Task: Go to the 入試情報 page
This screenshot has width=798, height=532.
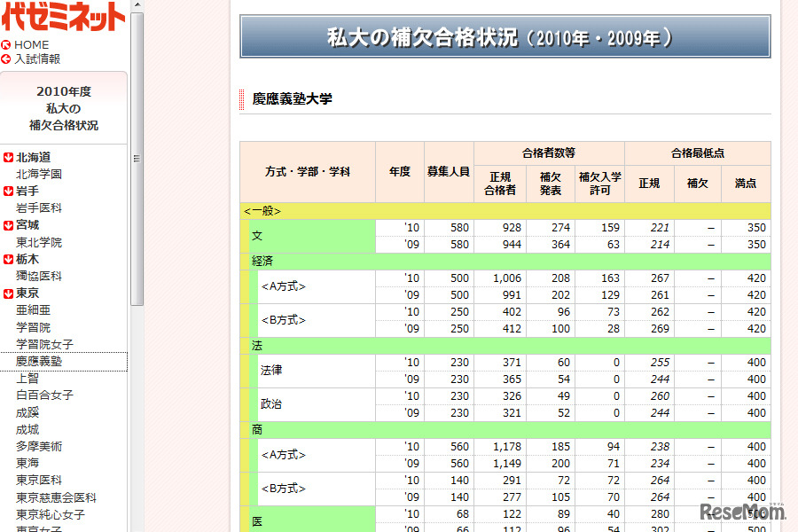Action: [37, 59]
